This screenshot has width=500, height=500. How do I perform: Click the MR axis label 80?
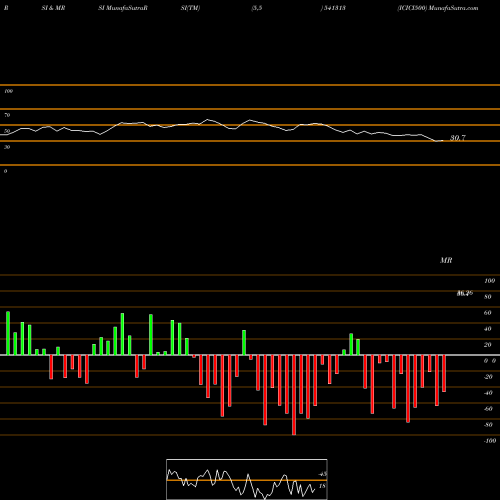pyautogui.click(x=488, y=297)
